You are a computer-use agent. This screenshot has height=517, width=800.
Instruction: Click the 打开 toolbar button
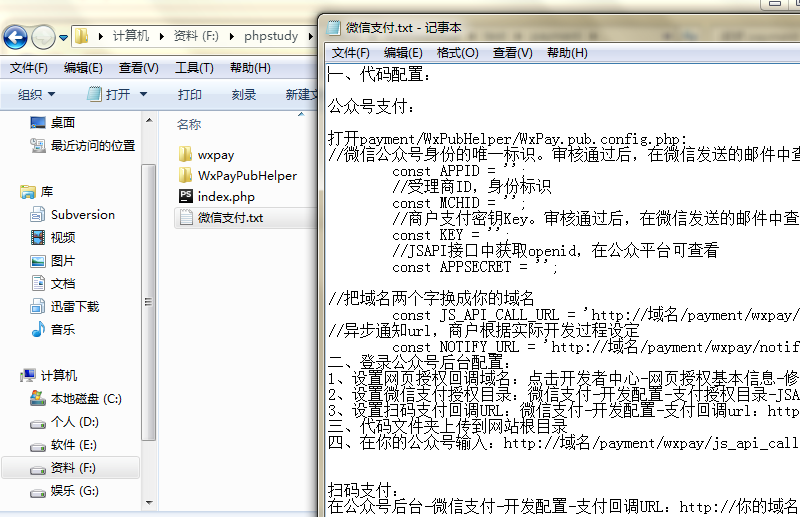point(109,94)
